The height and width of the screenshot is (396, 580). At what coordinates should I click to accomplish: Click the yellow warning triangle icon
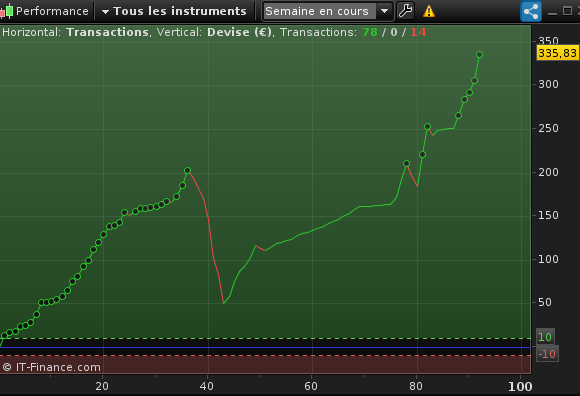tap(429, 11)
